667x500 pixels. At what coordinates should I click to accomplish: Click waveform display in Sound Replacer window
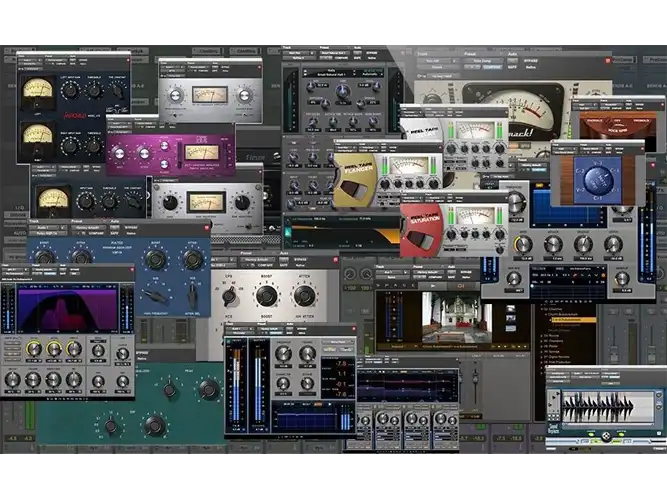[x=607, y=407]
